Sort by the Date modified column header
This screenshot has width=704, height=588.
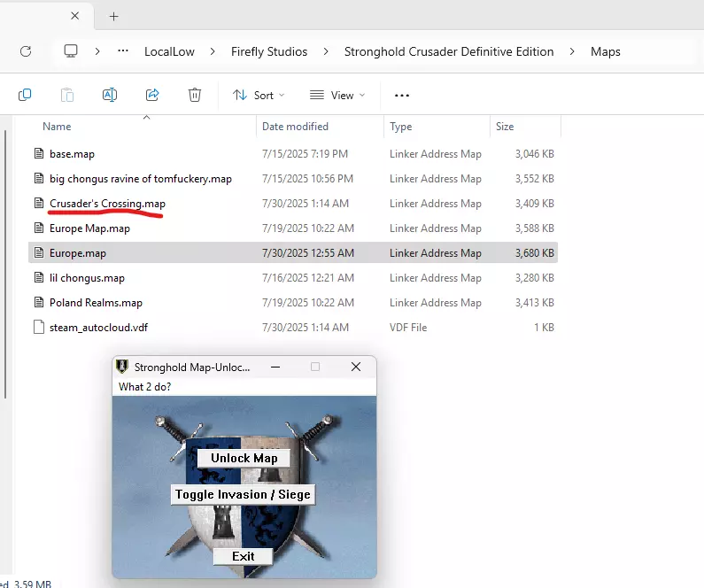coord(295,127)
